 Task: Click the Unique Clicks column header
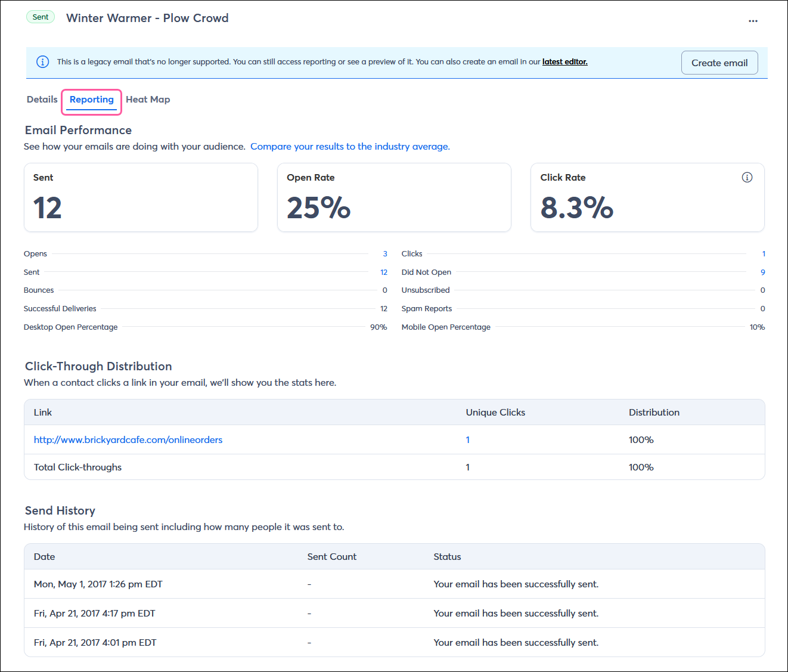pos(495,413)
